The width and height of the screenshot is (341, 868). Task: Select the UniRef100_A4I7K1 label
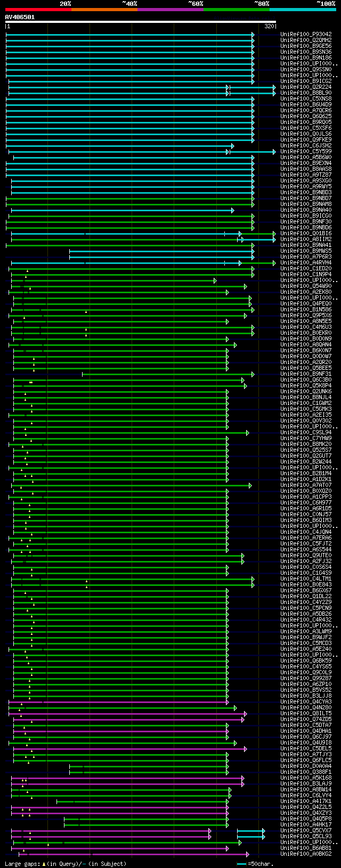(306, 801)
